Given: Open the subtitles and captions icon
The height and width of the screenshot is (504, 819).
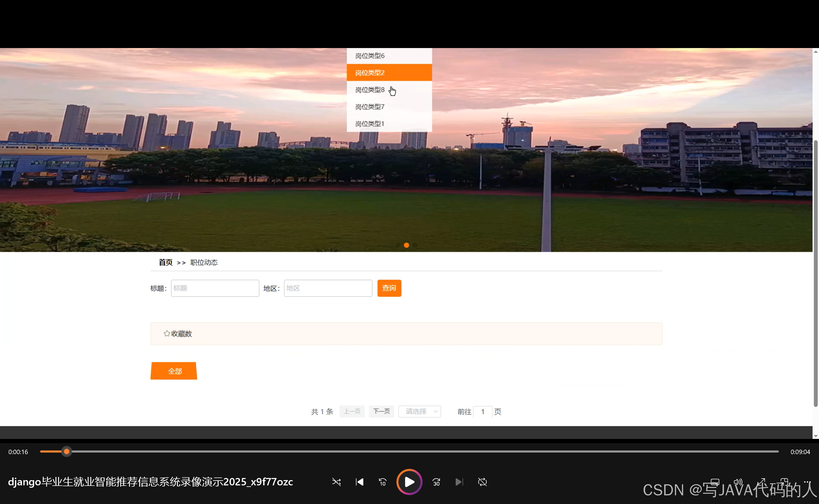Looking at the screenshot, I should [715, 482].
